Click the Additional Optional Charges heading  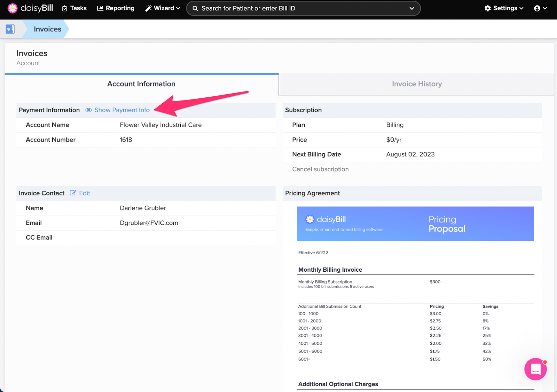338,384
